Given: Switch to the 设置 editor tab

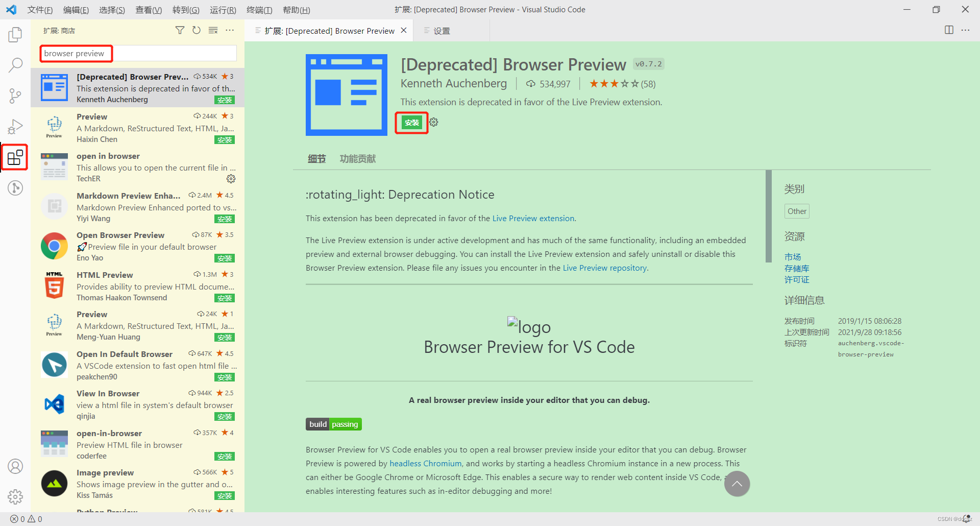Looking at the screenshot, I should [x=451, y=31].
